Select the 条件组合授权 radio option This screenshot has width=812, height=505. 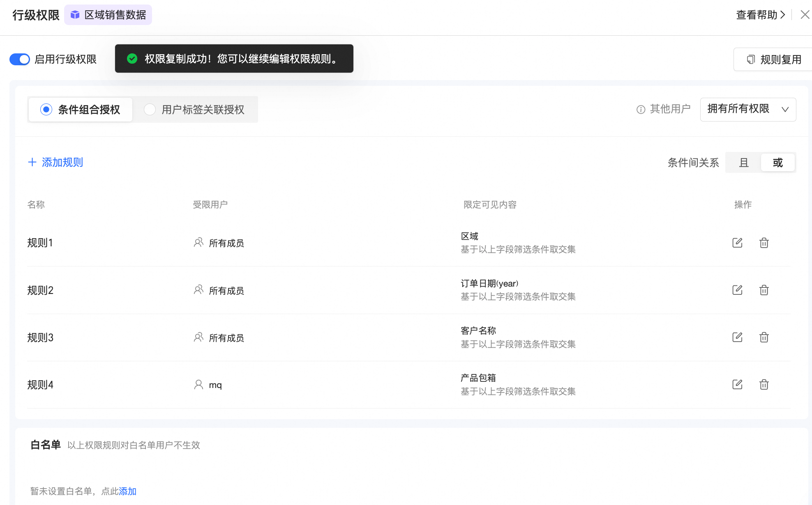click(x=46, y=110)
